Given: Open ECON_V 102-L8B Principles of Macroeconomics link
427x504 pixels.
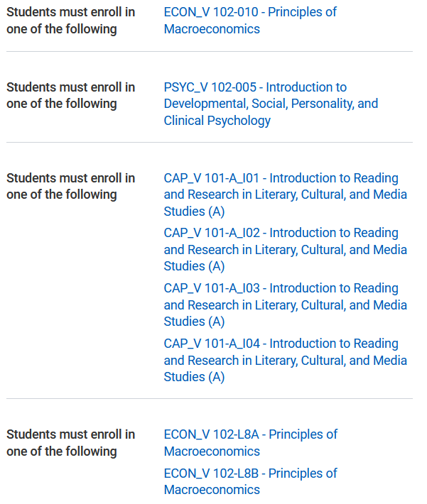Looking at the screenshot, I should [250, 481].
